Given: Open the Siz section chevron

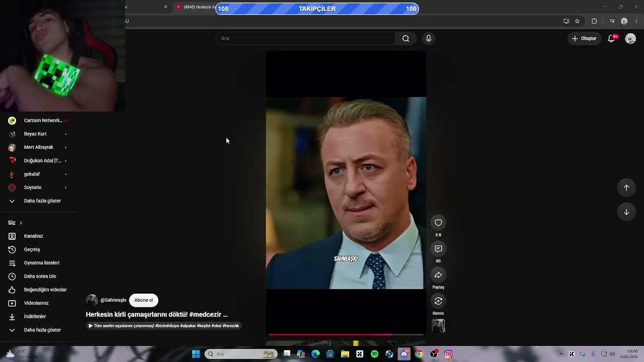Looking at the screenshot, I should click(x=21, y=223).
